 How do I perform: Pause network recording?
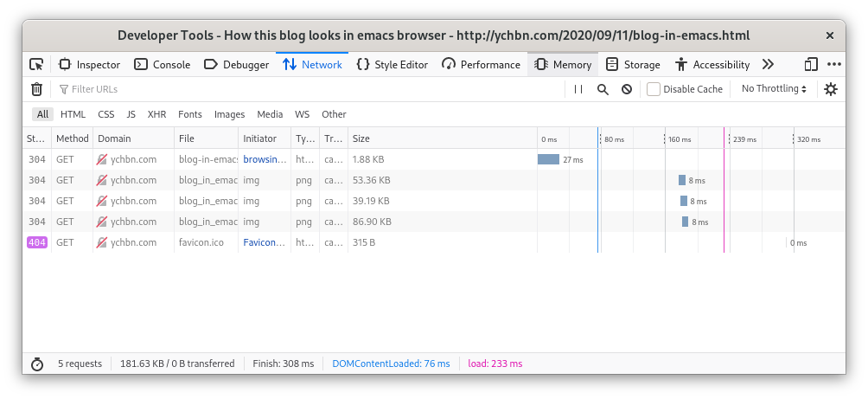578,89
